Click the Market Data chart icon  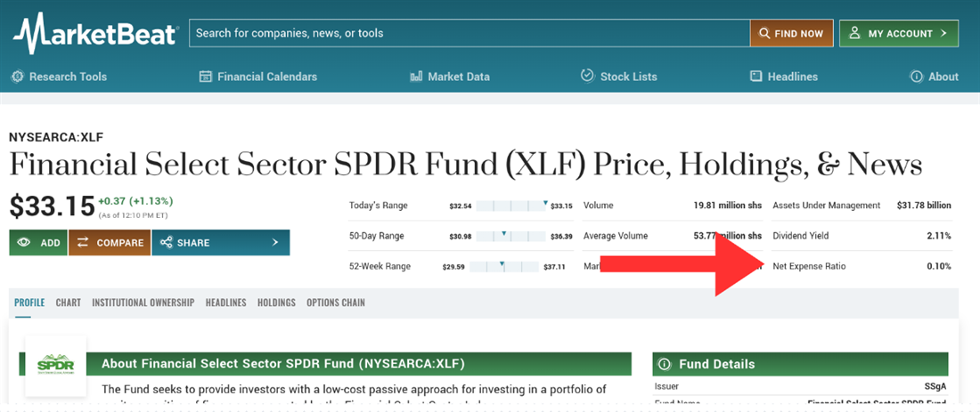point(416,77)
